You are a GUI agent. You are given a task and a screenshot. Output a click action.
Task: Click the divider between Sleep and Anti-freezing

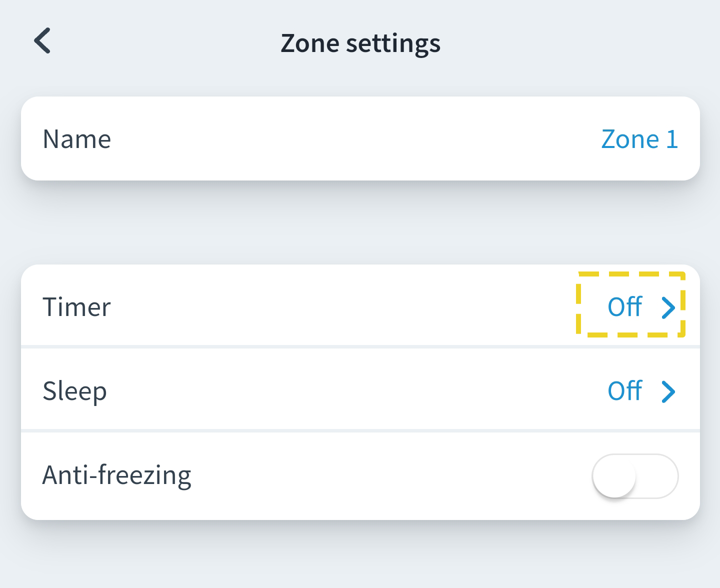tap(360, 430)
